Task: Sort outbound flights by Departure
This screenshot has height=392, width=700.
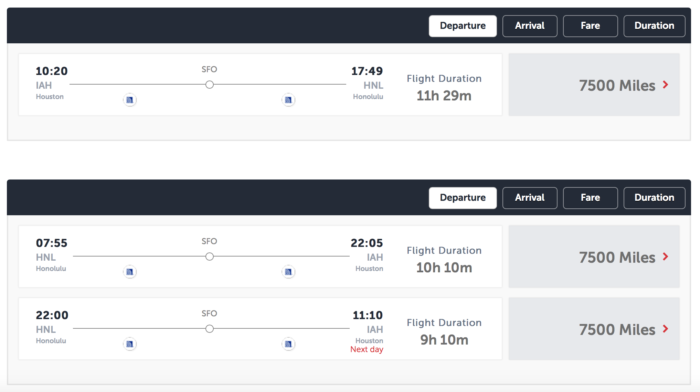Action: click(462, 26)
